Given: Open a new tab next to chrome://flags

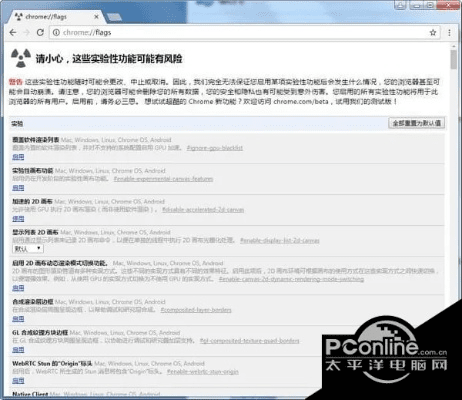Looking at the screenshot, I should (x=114, y=17).
